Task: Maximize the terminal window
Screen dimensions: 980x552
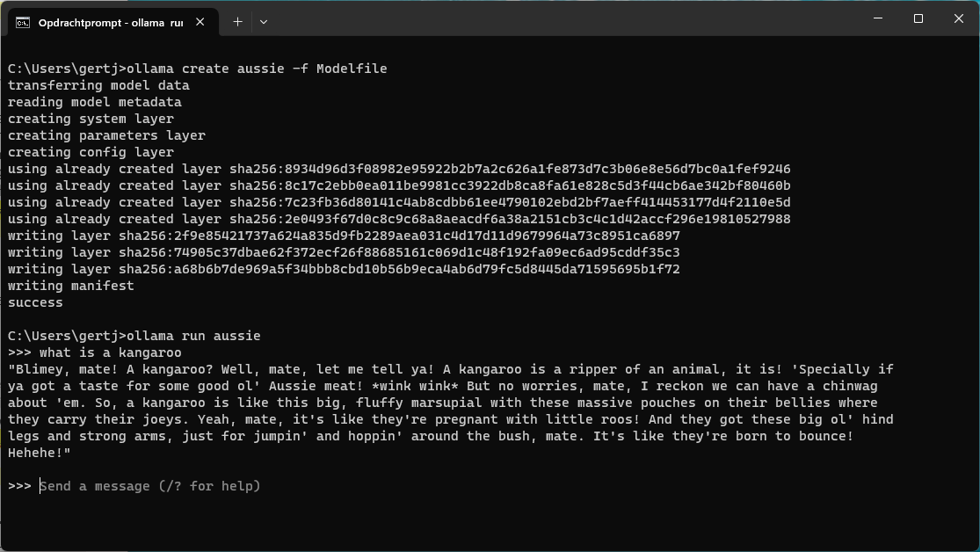Action: 918,18
